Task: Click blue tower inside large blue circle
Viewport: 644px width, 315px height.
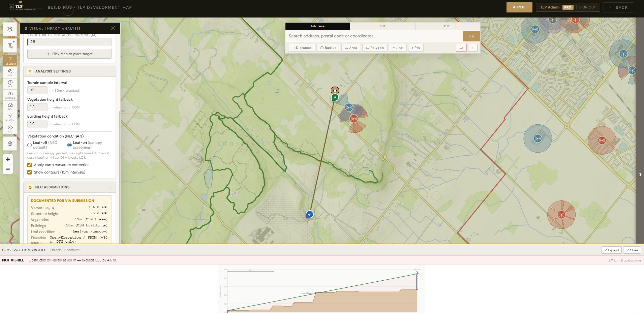Action: pos(538,138)
